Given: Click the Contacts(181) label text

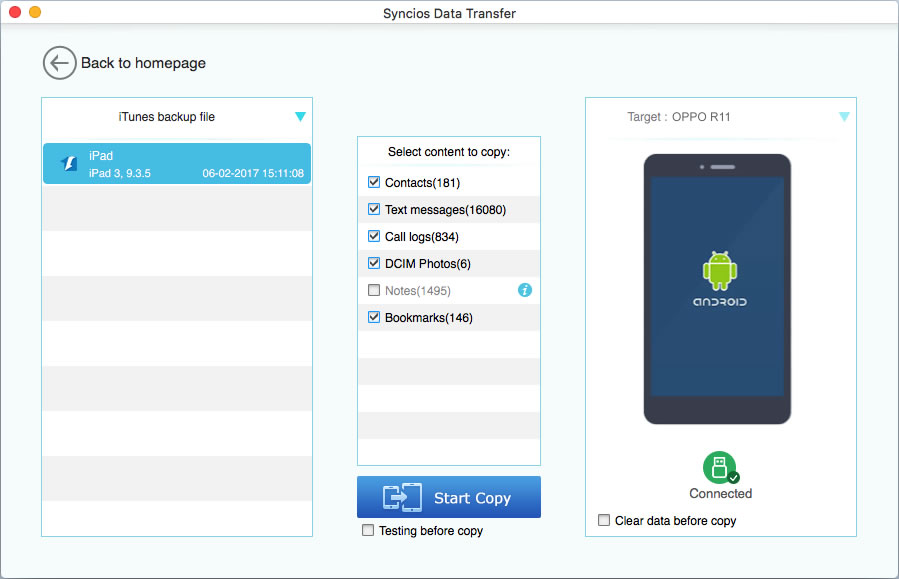Looking at the screenshot, I should 423,183.
